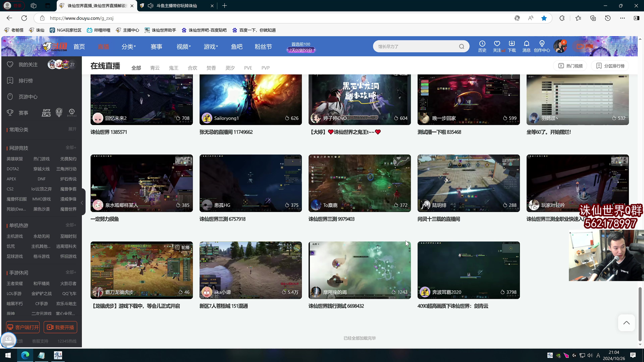
Task: Open Sailoryong1 stream thumbnail
Action: click(x=251, y=100)
